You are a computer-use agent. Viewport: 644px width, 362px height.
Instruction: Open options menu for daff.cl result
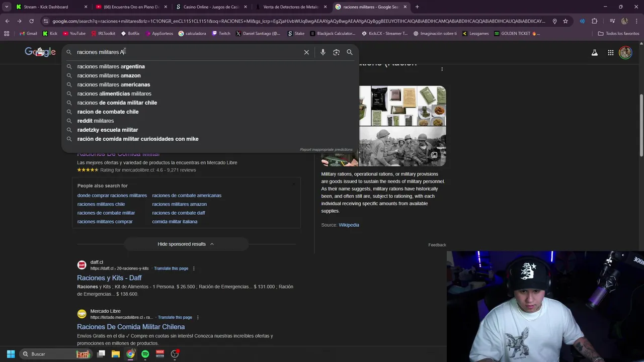coord(194,268)
